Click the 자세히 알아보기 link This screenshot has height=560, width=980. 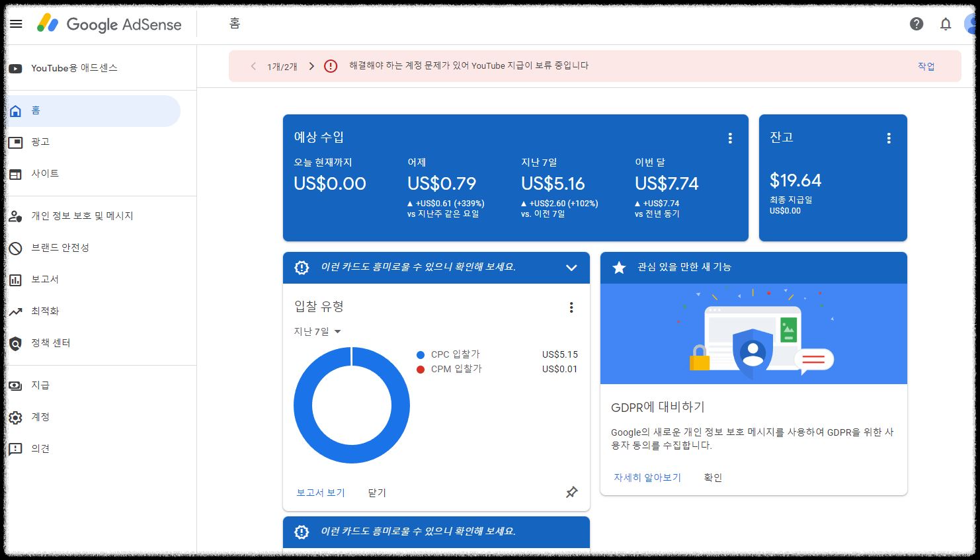tap(647, 477)
